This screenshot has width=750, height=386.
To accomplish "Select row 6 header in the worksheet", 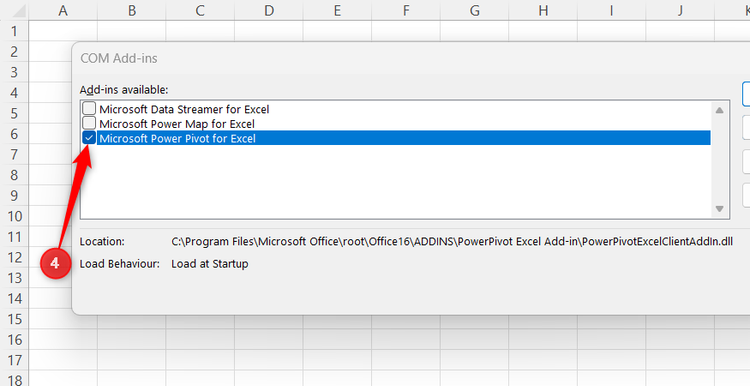I will point(14,134).
